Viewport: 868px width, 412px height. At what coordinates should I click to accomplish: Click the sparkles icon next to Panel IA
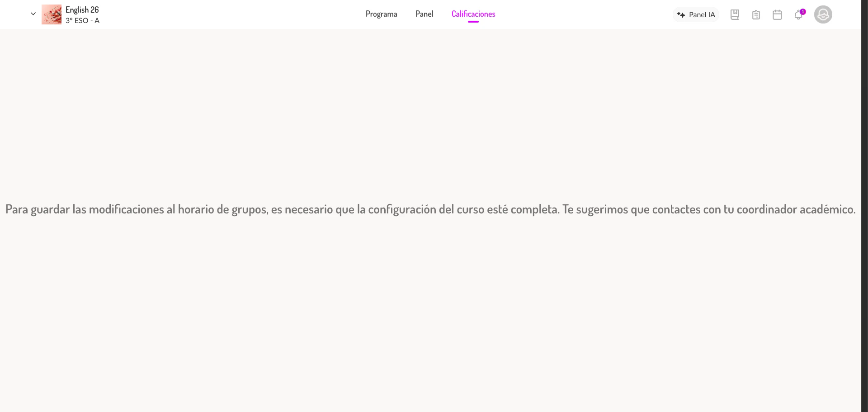coord(681,14)
